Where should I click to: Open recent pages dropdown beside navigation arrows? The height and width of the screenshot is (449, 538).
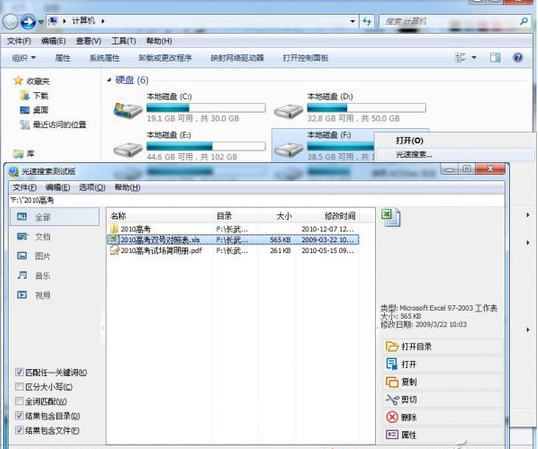pos(40,22)
